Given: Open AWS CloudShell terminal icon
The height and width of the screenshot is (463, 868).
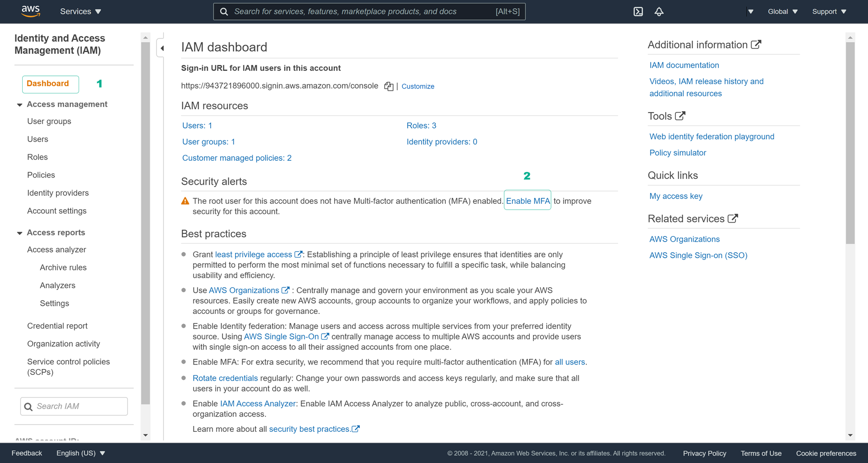Looking at the screenshot, I should 638,12.
